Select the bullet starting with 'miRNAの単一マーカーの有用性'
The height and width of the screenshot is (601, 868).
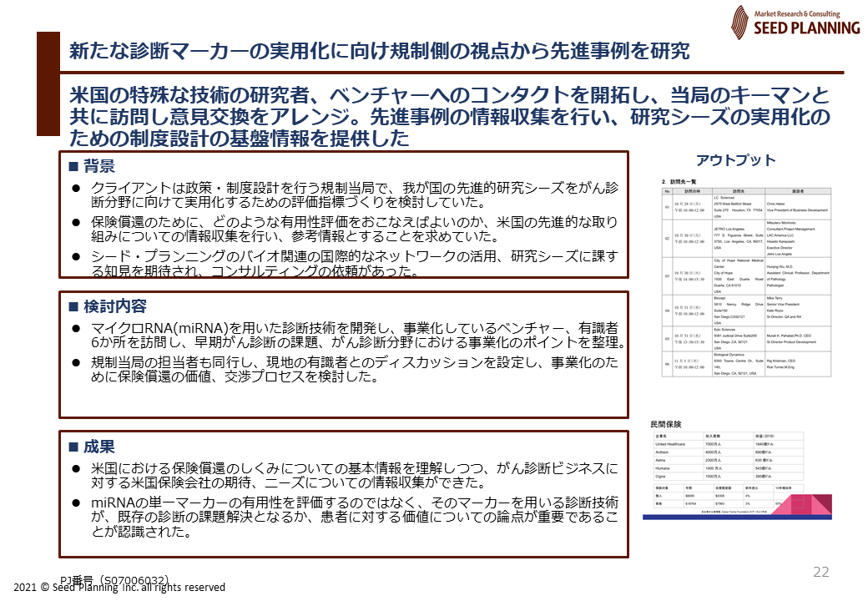pyautogui.click(x=354, y=518)
